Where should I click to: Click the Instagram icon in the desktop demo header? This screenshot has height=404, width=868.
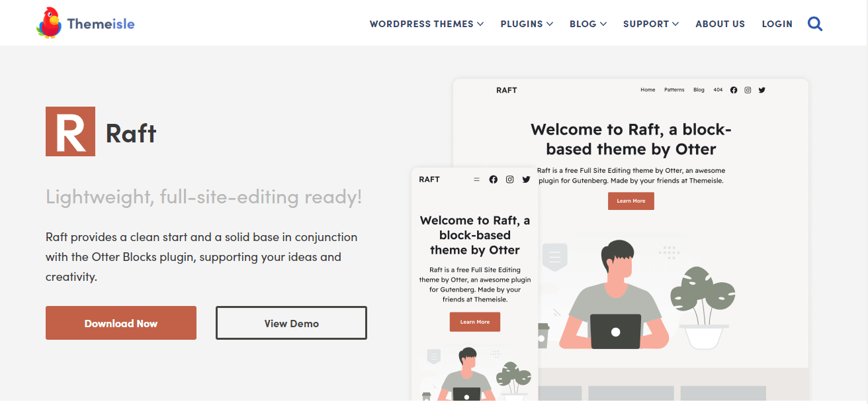(748, 89)
